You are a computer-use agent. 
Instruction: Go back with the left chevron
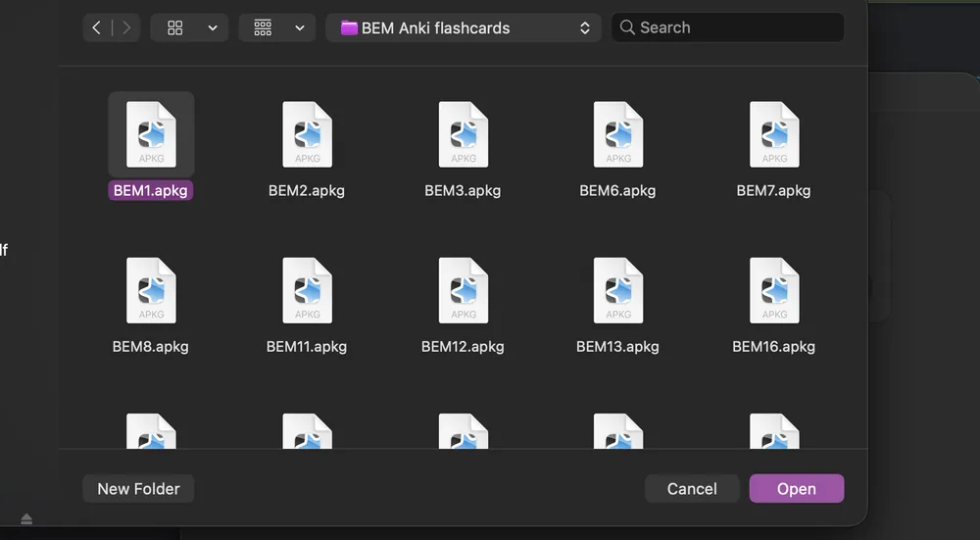coord(96,27)
